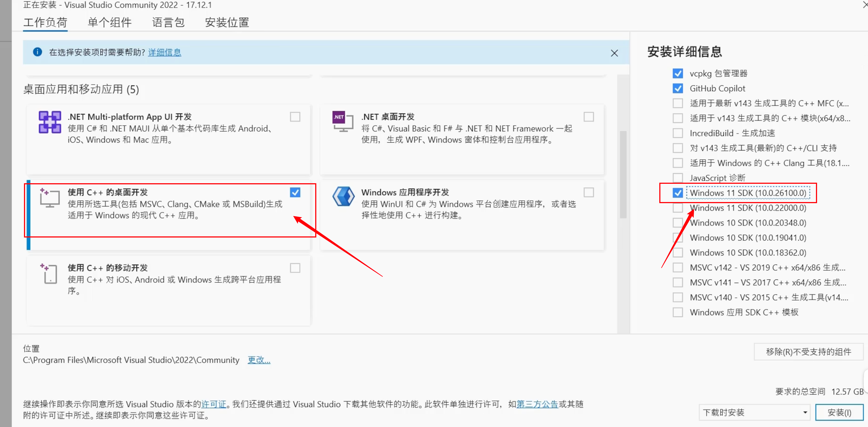The width and height of the screenshot is (868, 427).
Task: Click 桌面应用和移动应用 (5) section heading
Action: [81, 89]
